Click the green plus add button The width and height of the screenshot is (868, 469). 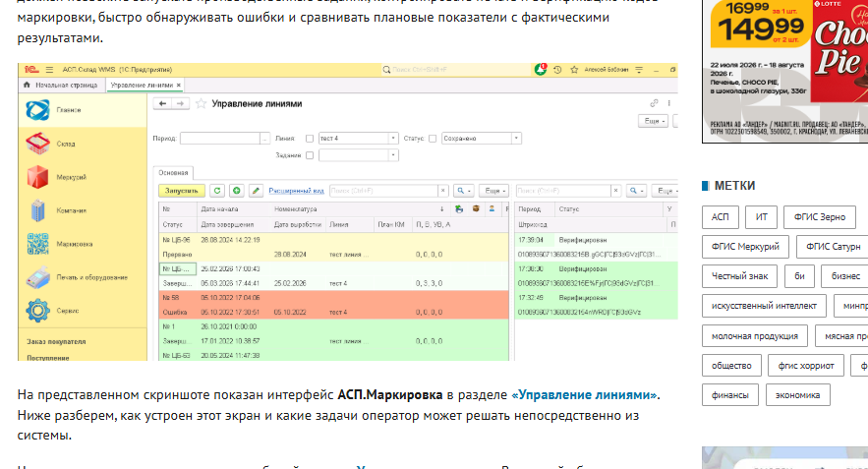(x=236, y=191)
